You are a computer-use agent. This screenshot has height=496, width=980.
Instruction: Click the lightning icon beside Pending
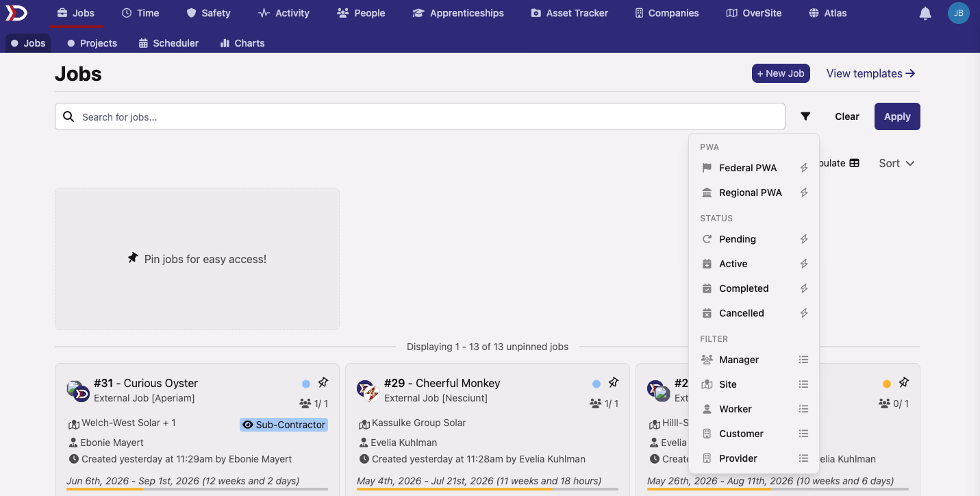(x=804, y=239)
